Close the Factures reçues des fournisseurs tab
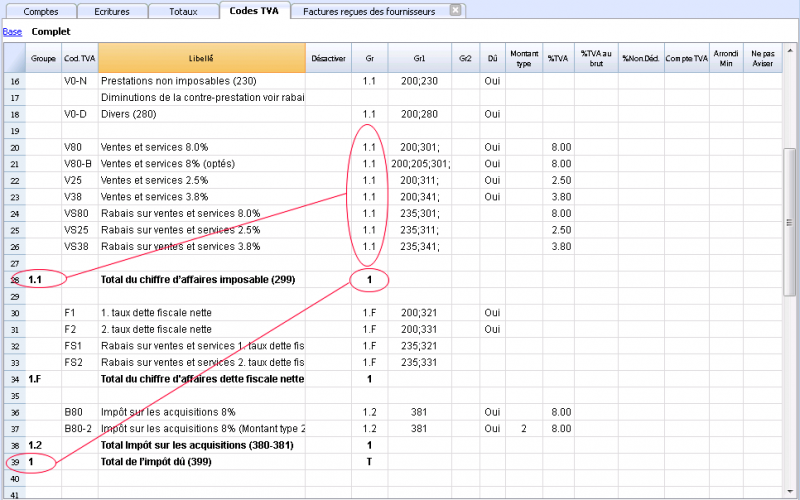 (456, 10)
